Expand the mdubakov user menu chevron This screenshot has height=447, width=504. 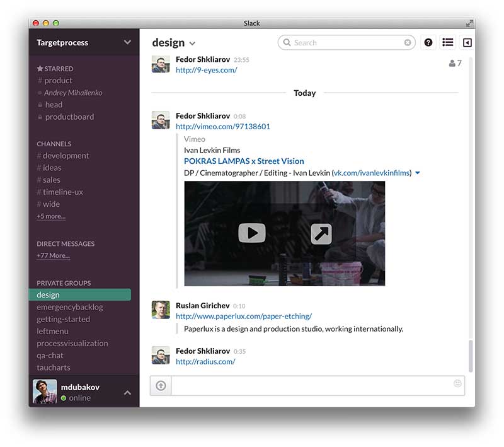127,393
